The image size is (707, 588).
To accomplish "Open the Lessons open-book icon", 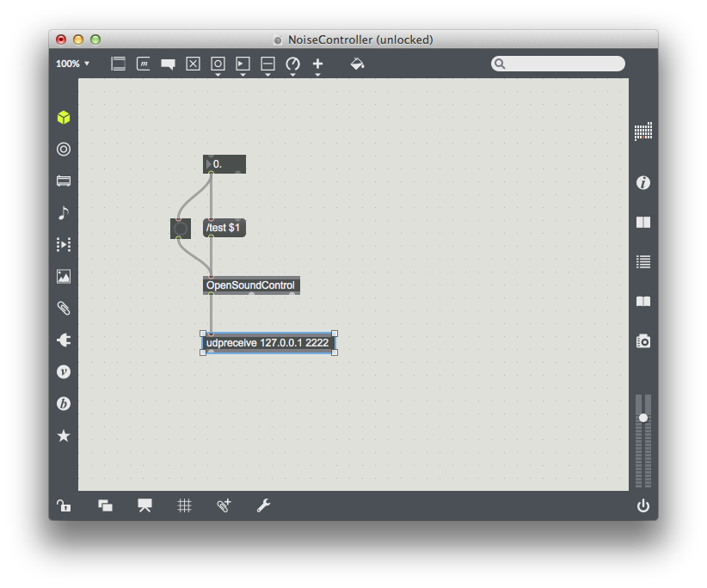I will tap(643, 301).
